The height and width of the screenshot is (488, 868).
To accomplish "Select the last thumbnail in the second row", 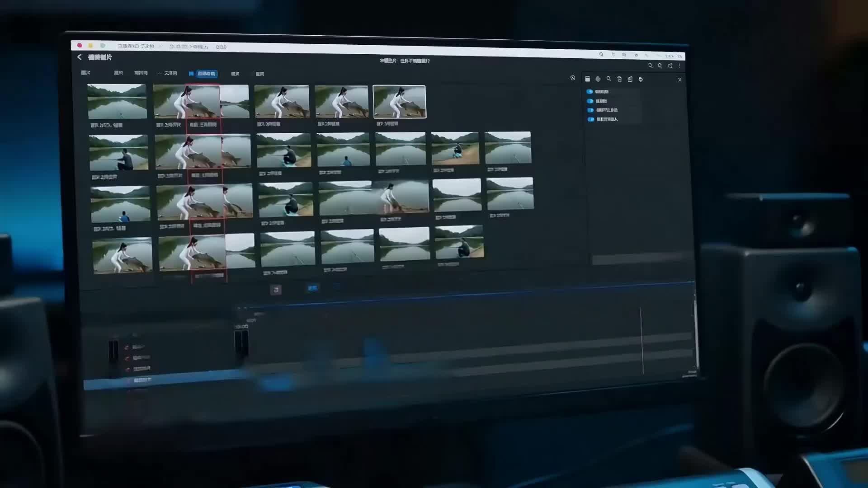I will point(508,148).
